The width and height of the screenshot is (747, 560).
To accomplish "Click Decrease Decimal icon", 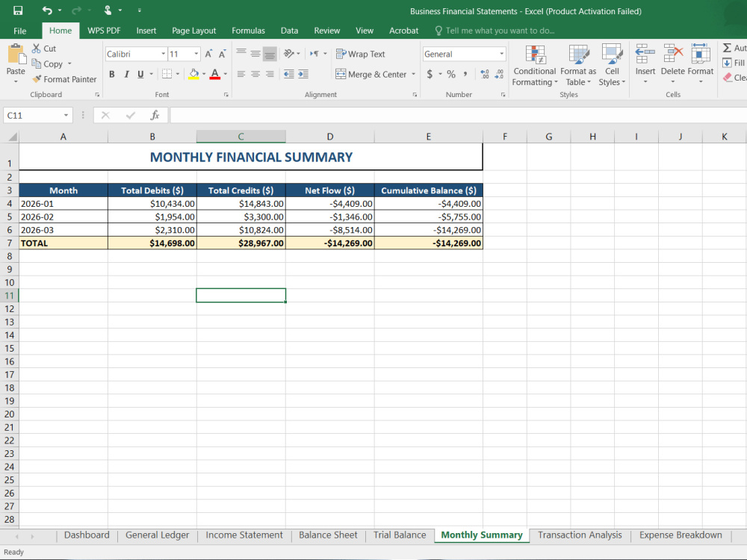I will pyautogui.click(x=499, y=74).
